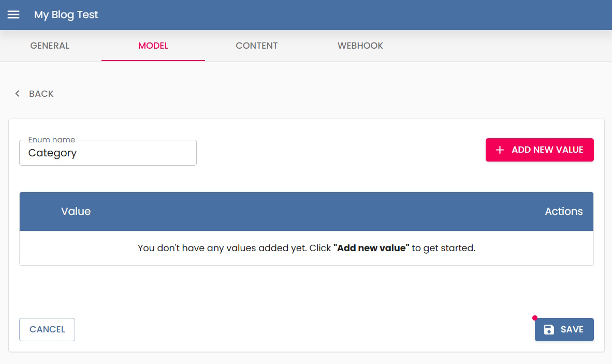This screenshot has width=612, height=364.
Task: Click the Actions column header
Action: click(x=563, y=211)
